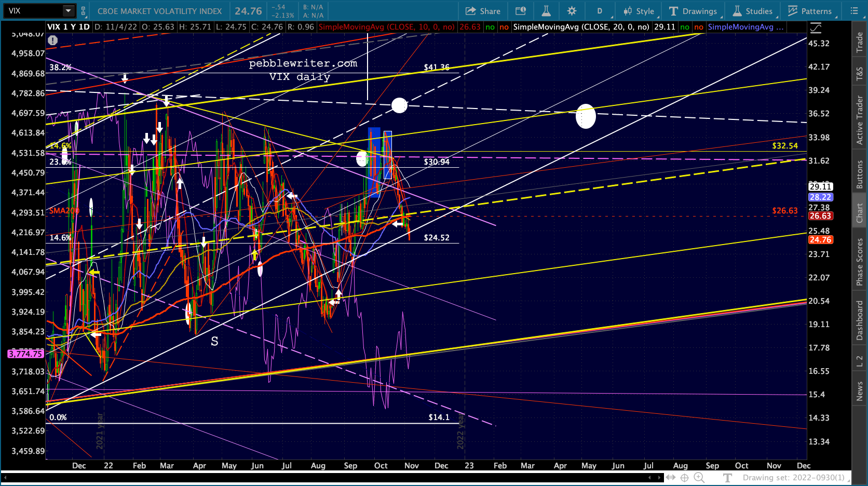Open the Patterns menu
868x486 pixels.
click(x=810, y=11)
